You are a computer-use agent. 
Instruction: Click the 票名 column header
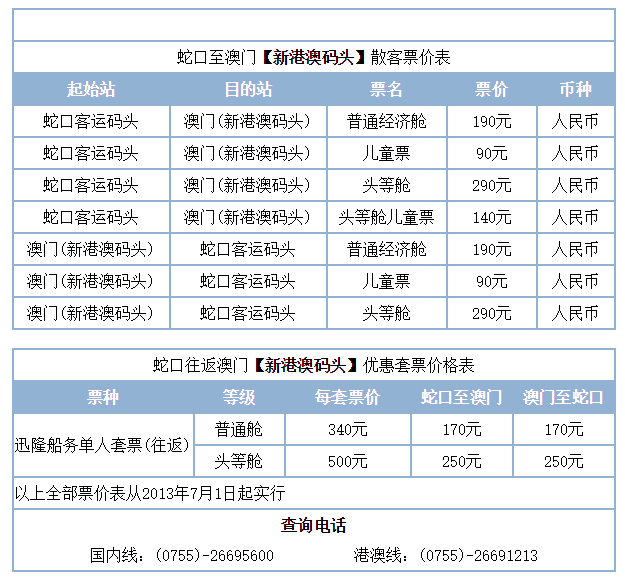point(386,89)
